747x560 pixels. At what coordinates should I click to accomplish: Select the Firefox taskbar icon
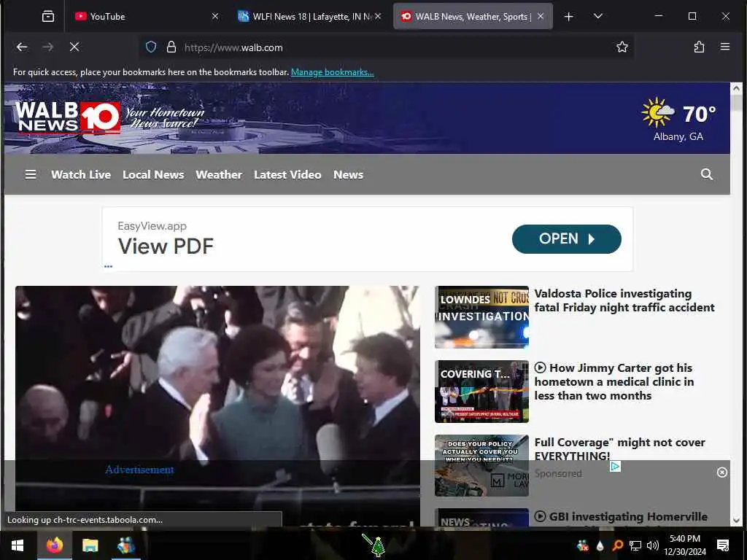pos(54,545)
